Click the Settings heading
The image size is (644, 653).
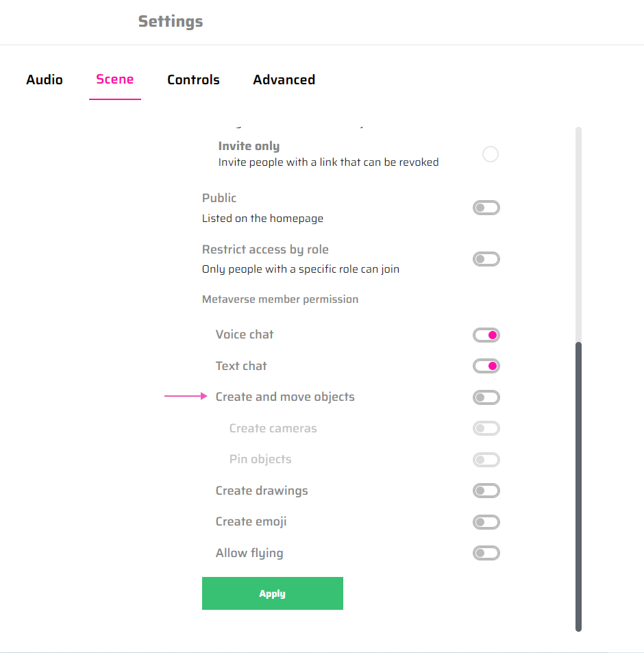coord(171,21)
